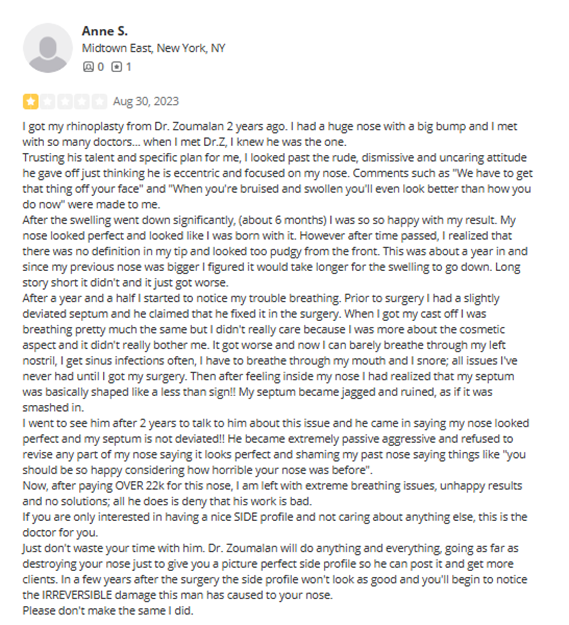Click the second empty rating star

pos(48,101)
